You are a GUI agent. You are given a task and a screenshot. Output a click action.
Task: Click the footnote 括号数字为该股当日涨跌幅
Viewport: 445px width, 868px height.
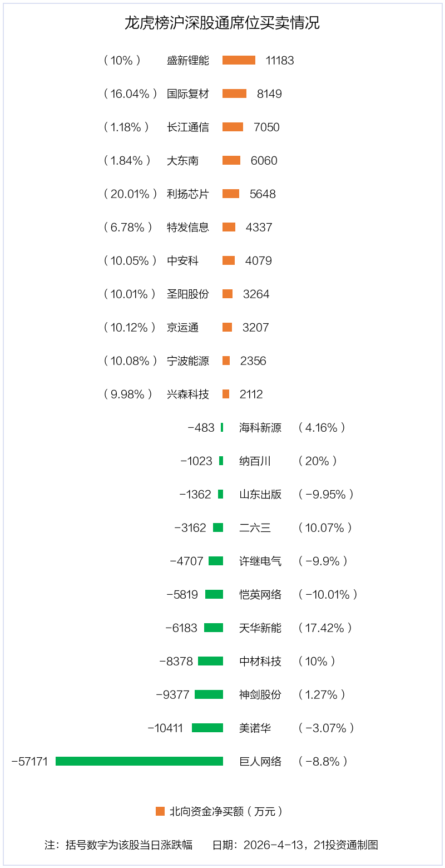[x=129, y=845]
